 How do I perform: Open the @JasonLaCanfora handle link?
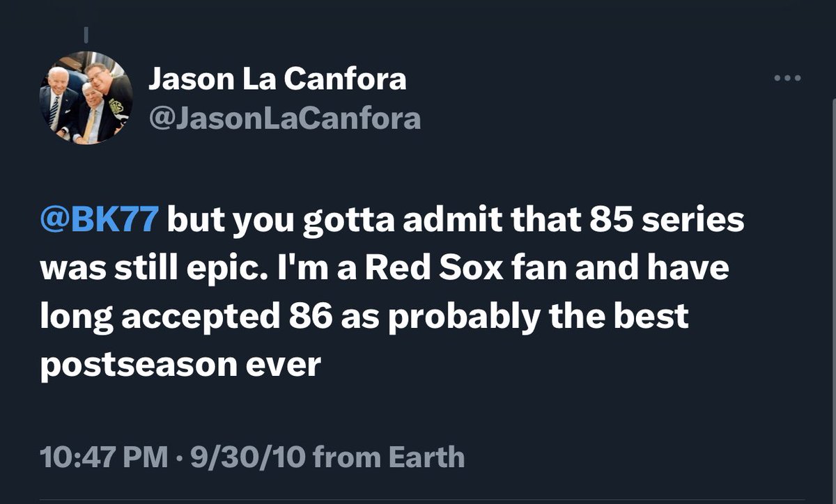[x=285, y=118]
